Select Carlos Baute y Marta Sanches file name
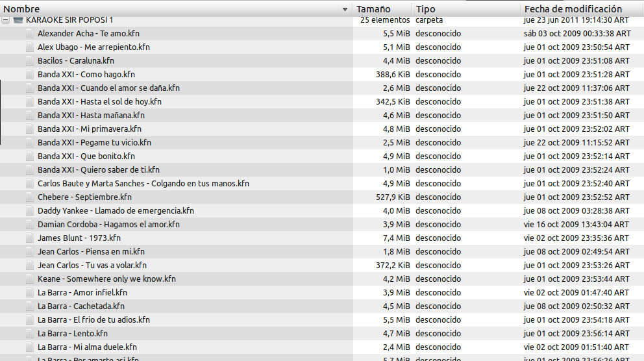This screenshot has width=644, height=361. pos(143,184)
